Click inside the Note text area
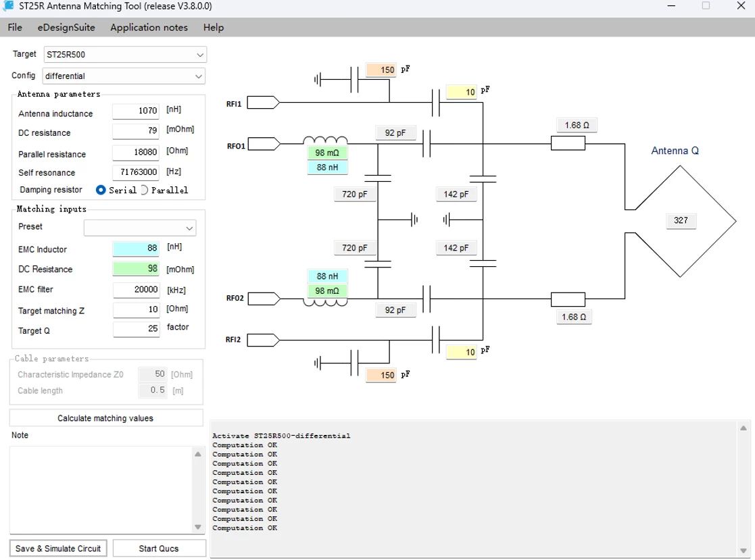The image size is (755, 560). coord(101,490)
